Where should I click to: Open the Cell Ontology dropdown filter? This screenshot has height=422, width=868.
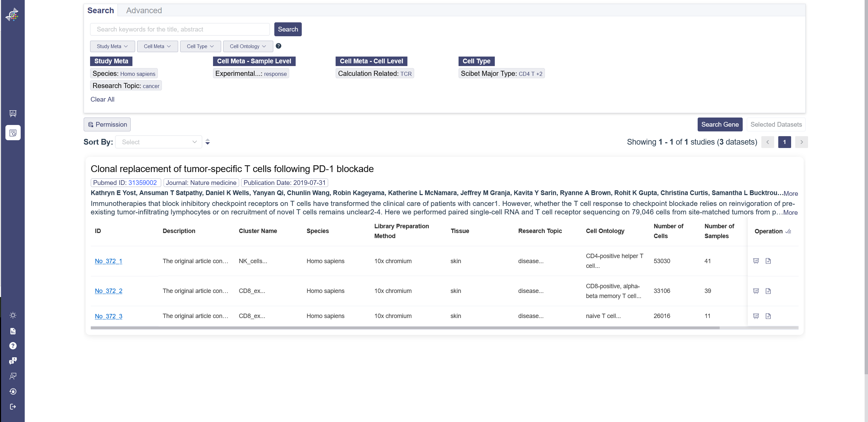click(248, 46)
